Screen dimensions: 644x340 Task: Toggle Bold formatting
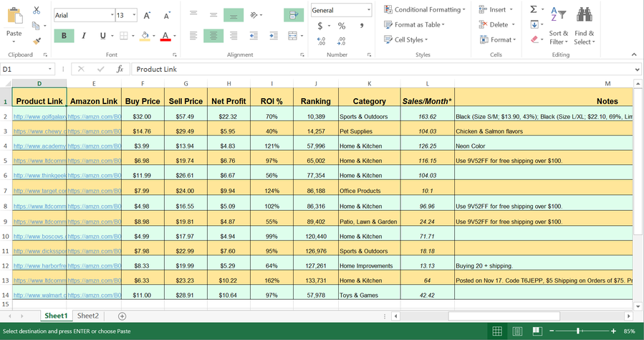point(64,36)
